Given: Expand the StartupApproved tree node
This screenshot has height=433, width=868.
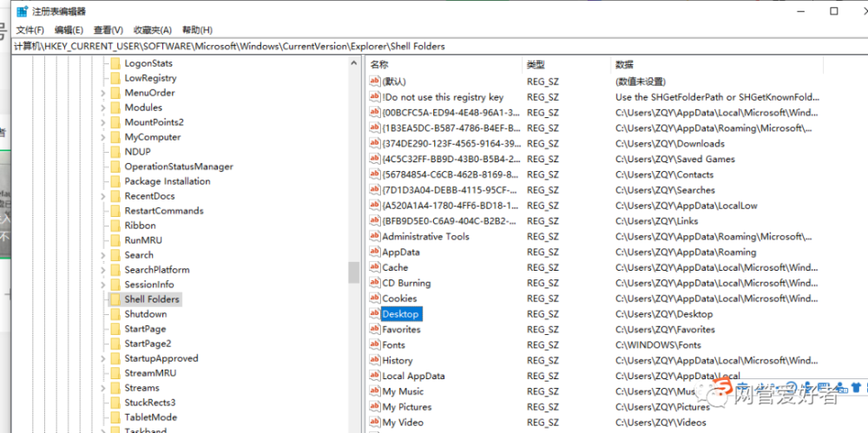Looking at the screenshot, I should click(103, 358).
